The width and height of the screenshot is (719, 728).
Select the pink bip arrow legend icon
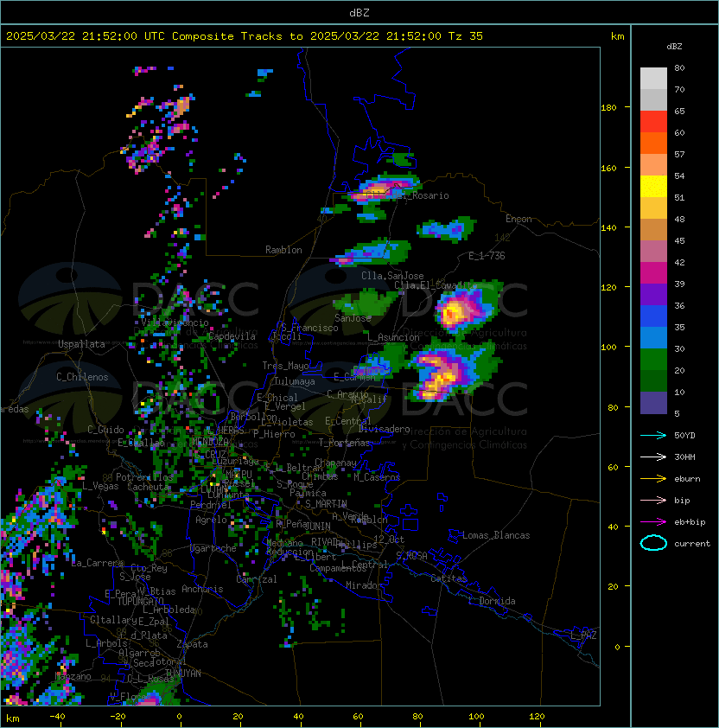tap(653, 500)
